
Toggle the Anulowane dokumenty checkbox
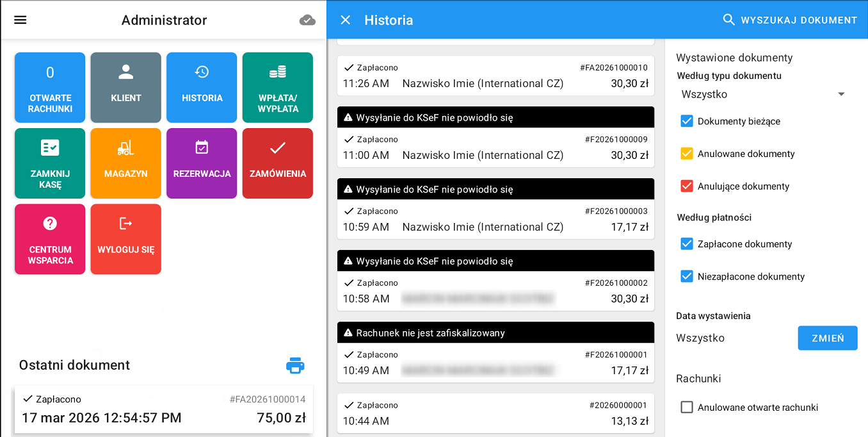[x=687, y=154]
